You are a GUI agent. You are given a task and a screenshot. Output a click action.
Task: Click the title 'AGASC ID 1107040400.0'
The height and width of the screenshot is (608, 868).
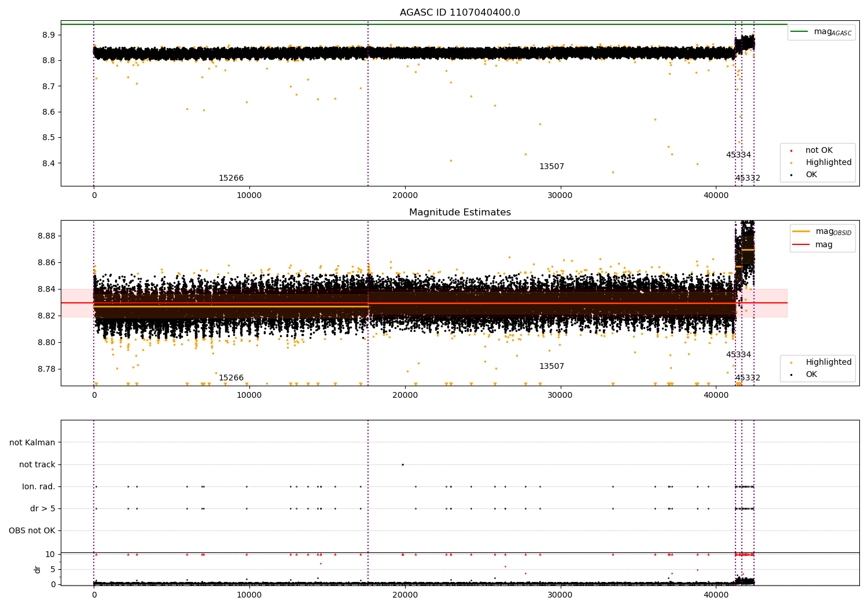[459, 13]
